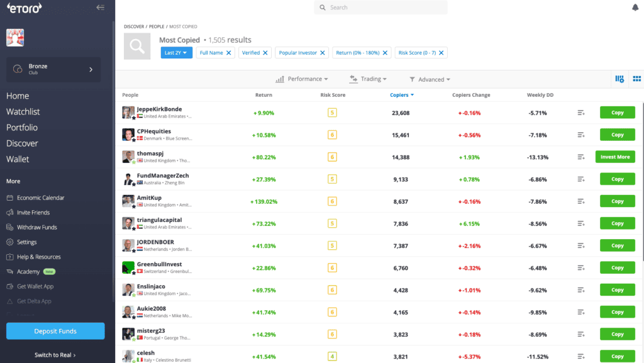Expand the Advanced filters dropdown
644x363 pixels.
(x=430, y=80)
